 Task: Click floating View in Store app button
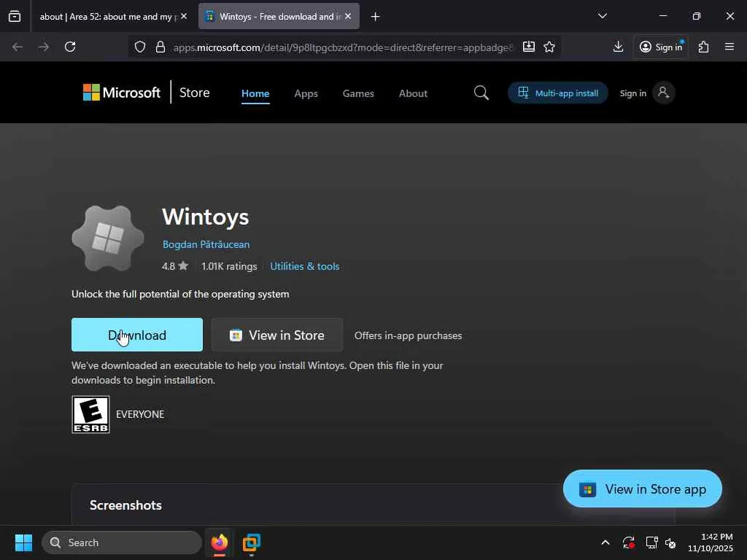642,489
